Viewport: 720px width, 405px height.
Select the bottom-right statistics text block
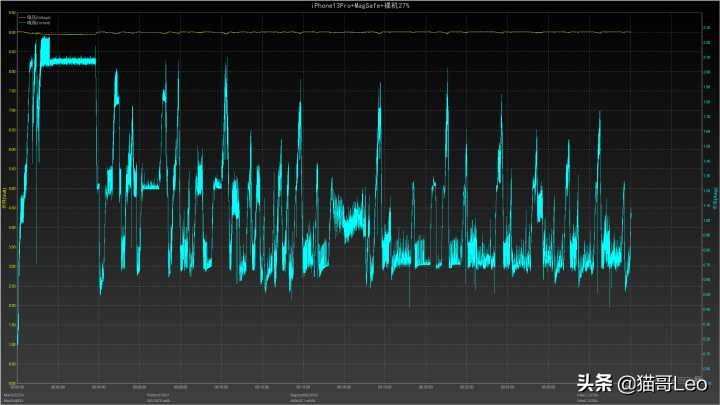coord(588,397)
